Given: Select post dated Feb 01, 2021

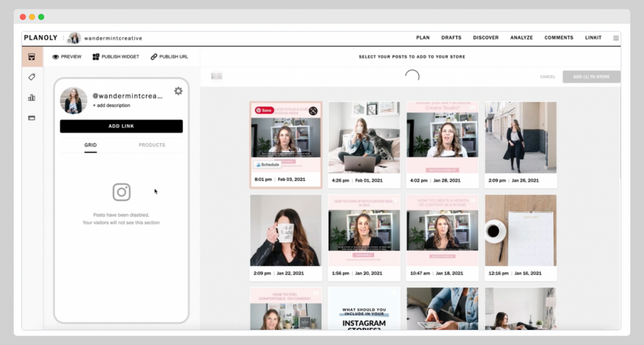Looking at the screenshot, I should 364,145.
